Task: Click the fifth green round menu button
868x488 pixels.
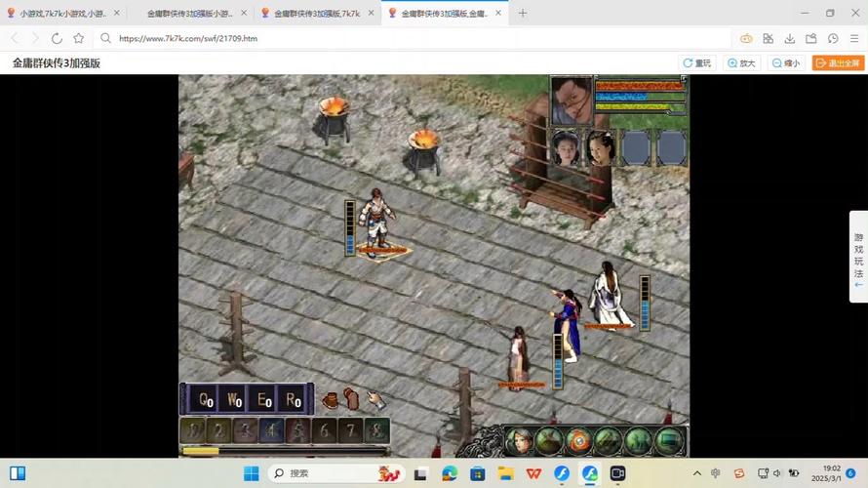Action: 638,441
